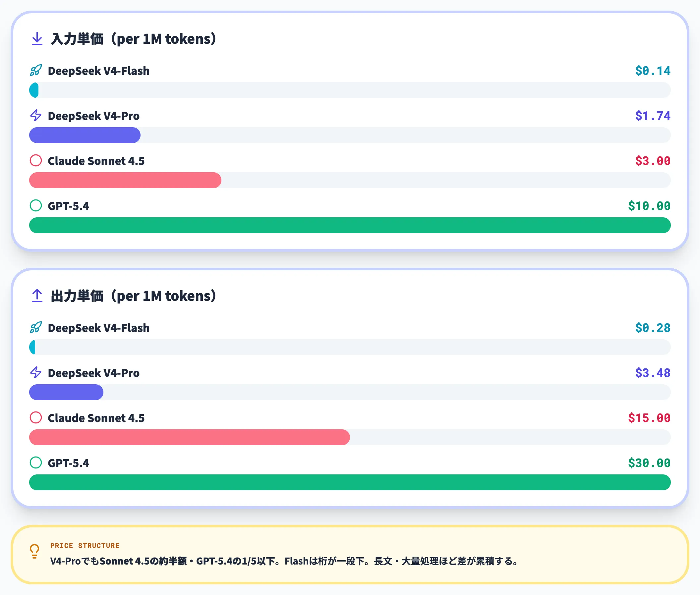Click the red circle marker next to Claude Sonnet 4.5
Image resolution: width=700 pixels, height=595 pixels.
(36, 161)
